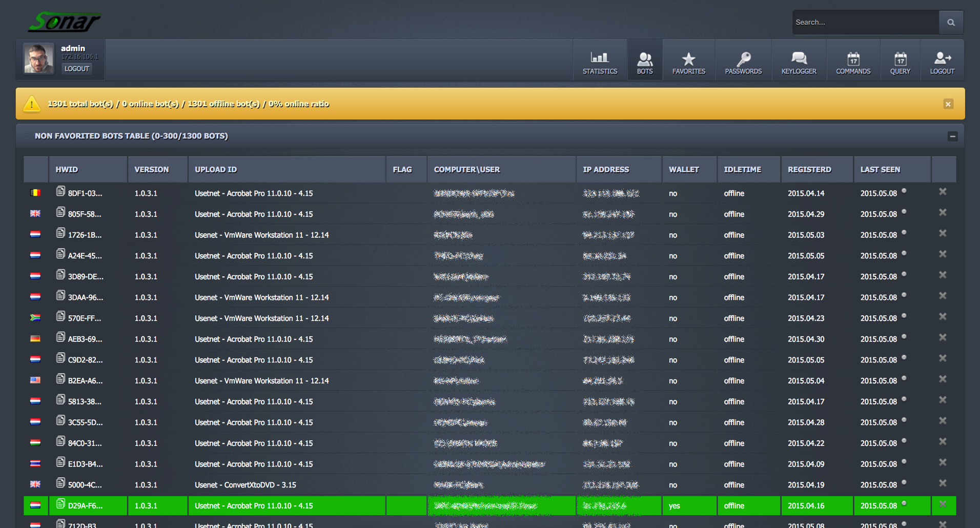Dismiss the yellow bot count warning banner
The image size is (980, 528).
tap(948, 104)
